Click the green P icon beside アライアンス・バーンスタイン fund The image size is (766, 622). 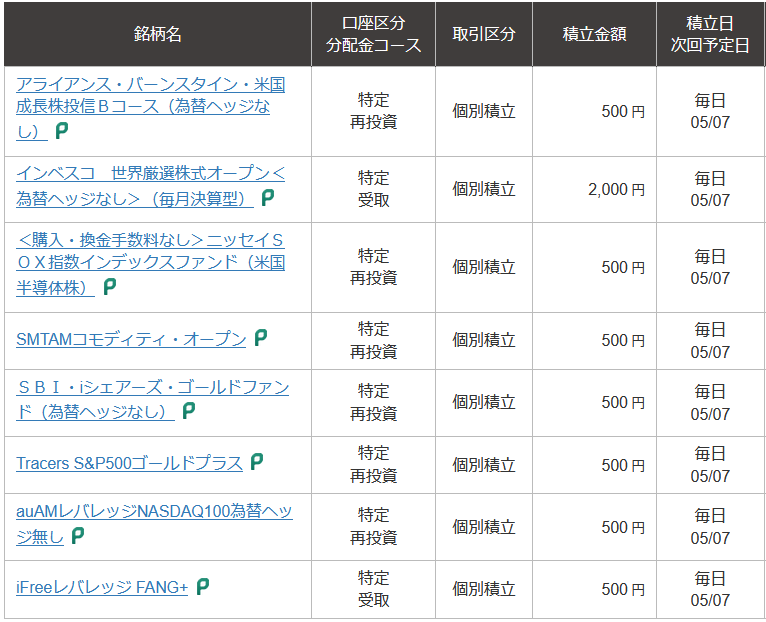(62, 131)
